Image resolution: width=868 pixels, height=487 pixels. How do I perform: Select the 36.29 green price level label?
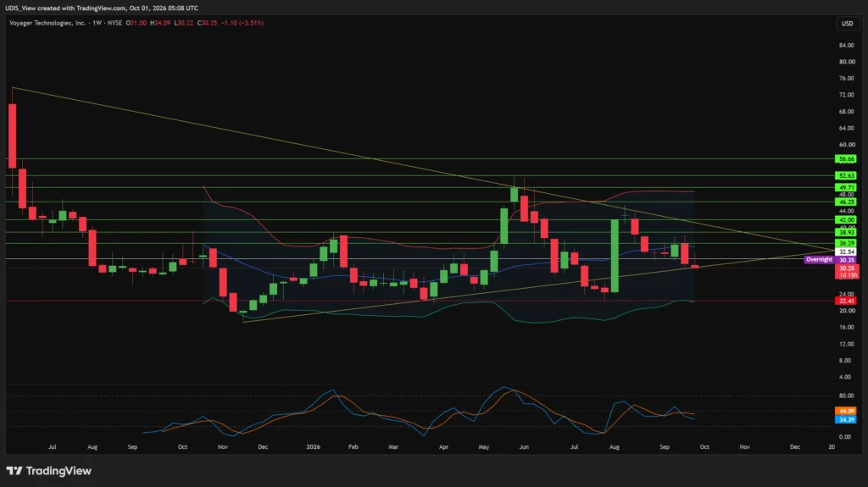[x=846, y=244]
